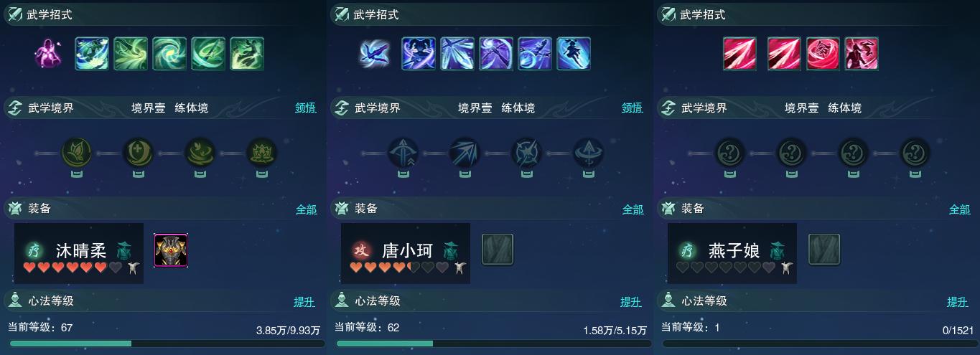The height and width of the screenshot is (355, 980).
Task: Open empty equipment slot beside 唐小珂
Action: [x=497, y=250]
